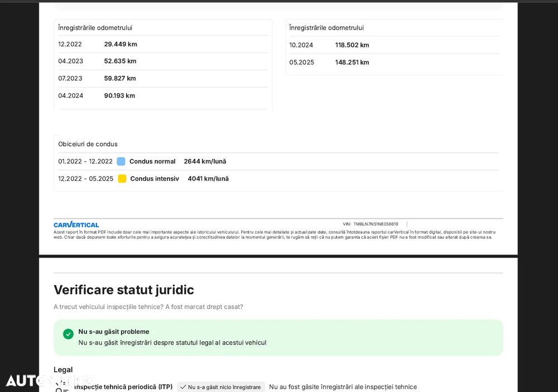Click the blue 'Condus normal' color square
Screen dimensions: 558x392
(121, 162)
